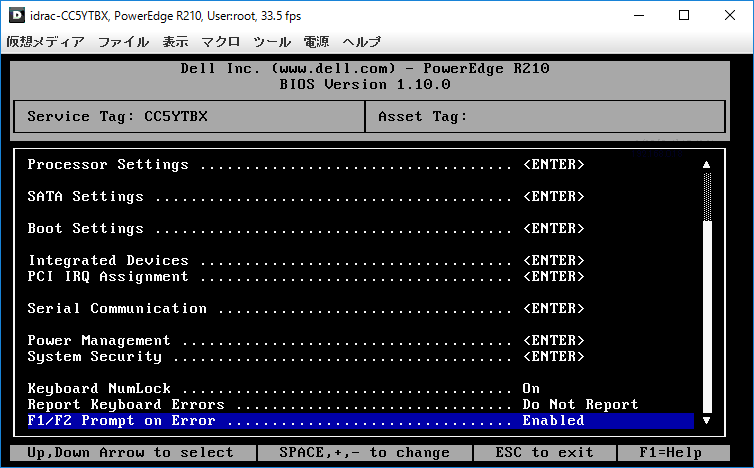The image size is (754, 468).
Task: Click the Asset Tag field
Action: tap(545, 116)
